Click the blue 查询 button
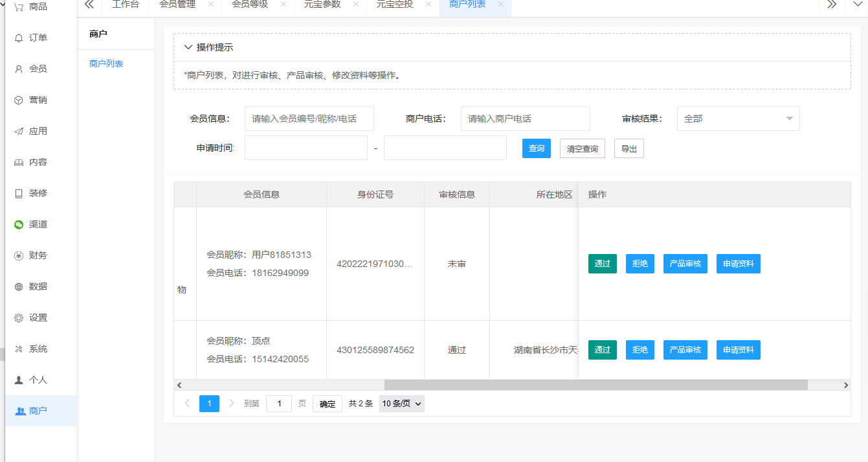 point(536,148)
